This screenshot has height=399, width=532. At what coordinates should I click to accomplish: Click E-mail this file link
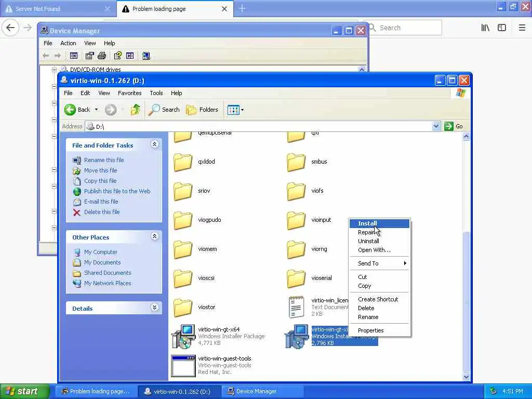[x=101, y=202]
